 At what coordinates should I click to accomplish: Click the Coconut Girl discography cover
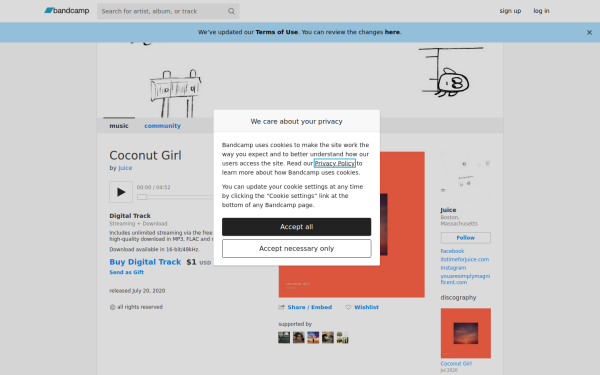pyautogui.click(x=465, y=333)
